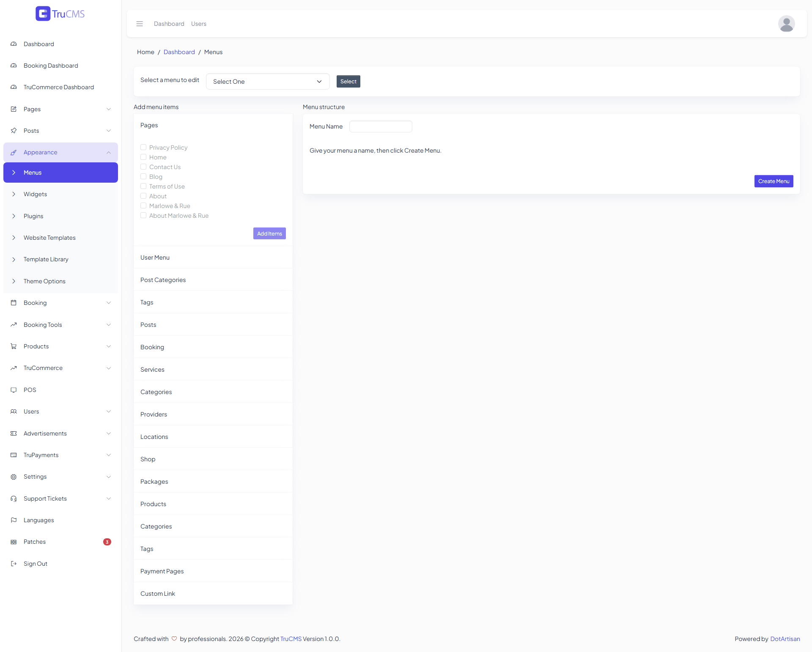
Task: Expand the Pages sidebar chevron
Action: coord(109,109)
